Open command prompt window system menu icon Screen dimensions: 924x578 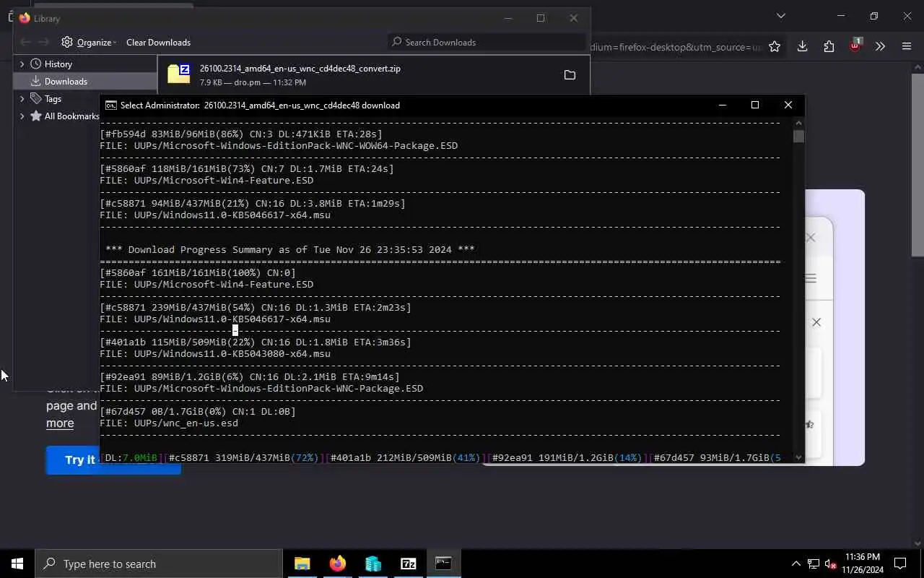(110, 105)
